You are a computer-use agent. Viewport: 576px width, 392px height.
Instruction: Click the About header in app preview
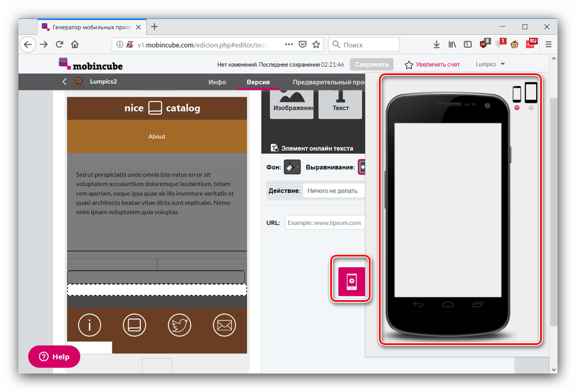coord(157,136)
